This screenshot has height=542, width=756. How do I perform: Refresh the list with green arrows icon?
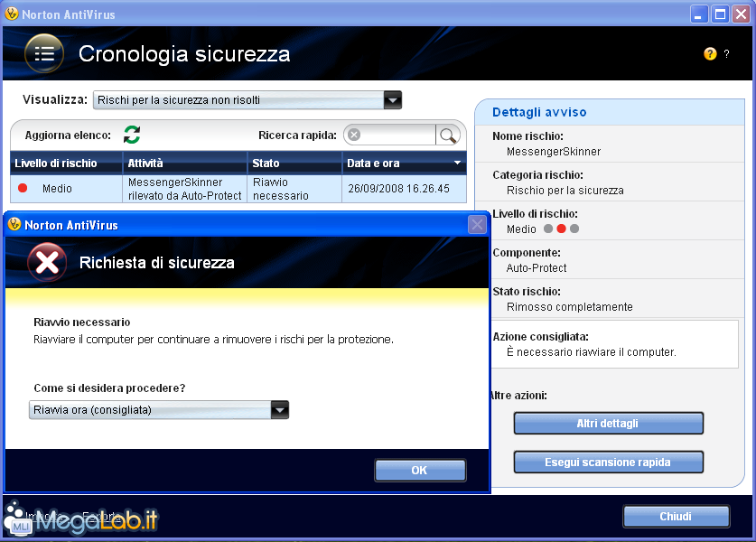tap(132, 135)
